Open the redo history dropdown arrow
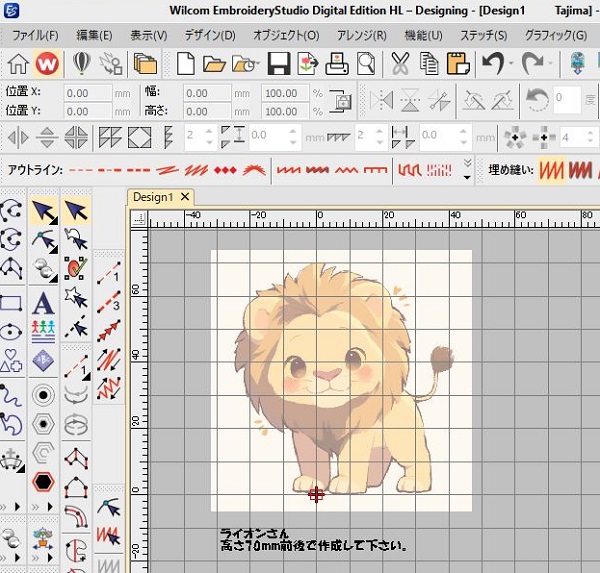The image size is (600, 573). [x=551, y=64]
